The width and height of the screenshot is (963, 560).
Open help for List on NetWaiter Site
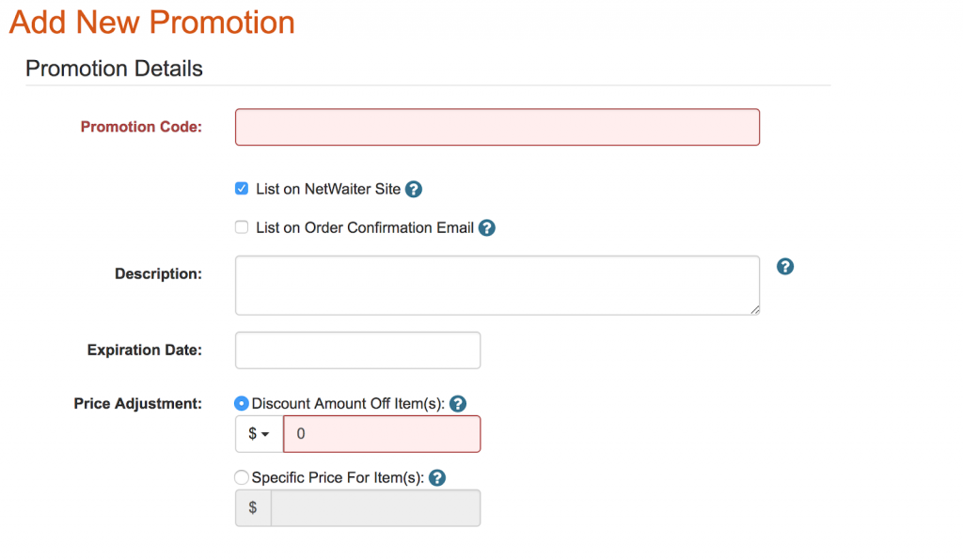(x=414, y=190)
